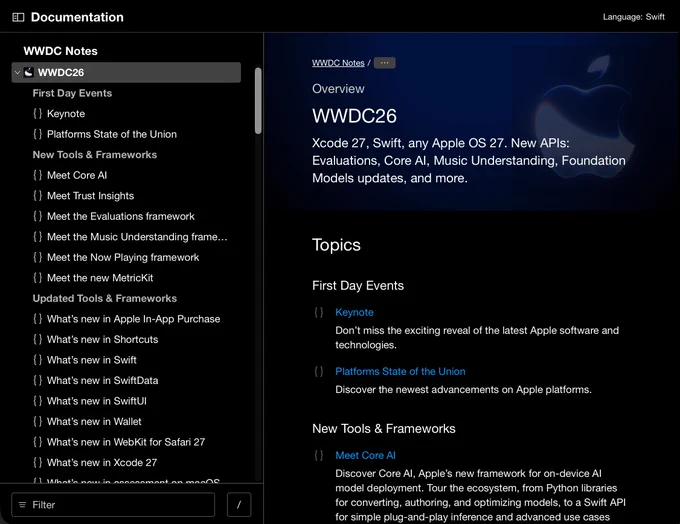
Task: Open Keynote in the sidebar tree
Action: coord(66,114)
